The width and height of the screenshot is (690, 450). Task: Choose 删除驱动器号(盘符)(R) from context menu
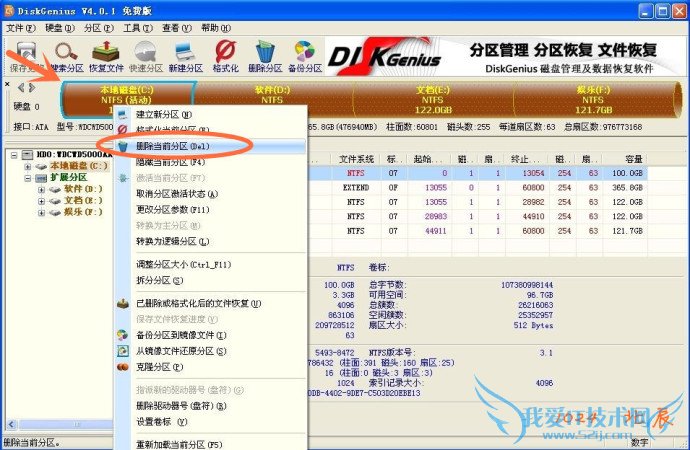pyautogui.click(x=210, y=406)
